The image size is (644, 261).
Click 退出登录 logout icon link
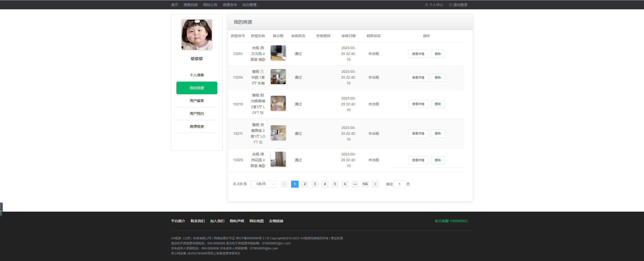pos(458,5)
